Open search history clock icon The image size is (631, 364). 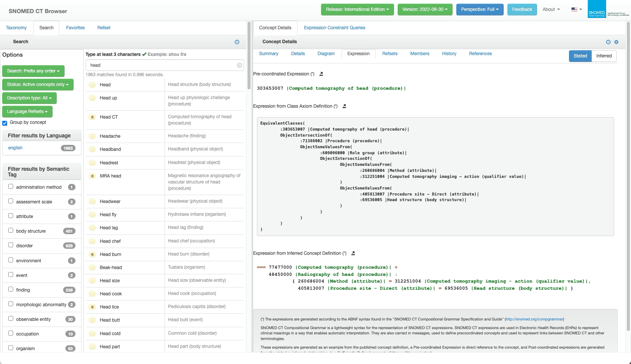click(237, 42)
